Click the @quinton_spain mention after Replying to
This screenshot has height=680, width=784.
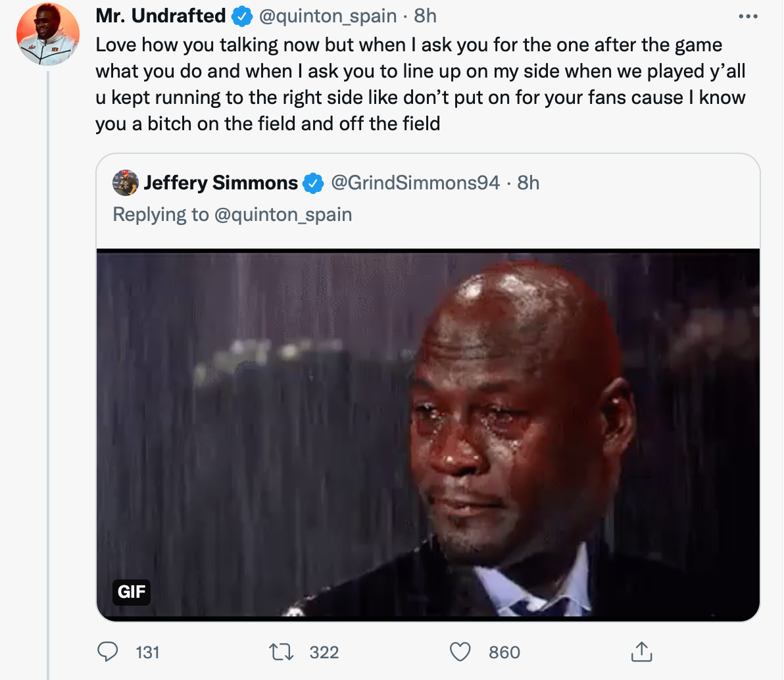tap(283, 214)
